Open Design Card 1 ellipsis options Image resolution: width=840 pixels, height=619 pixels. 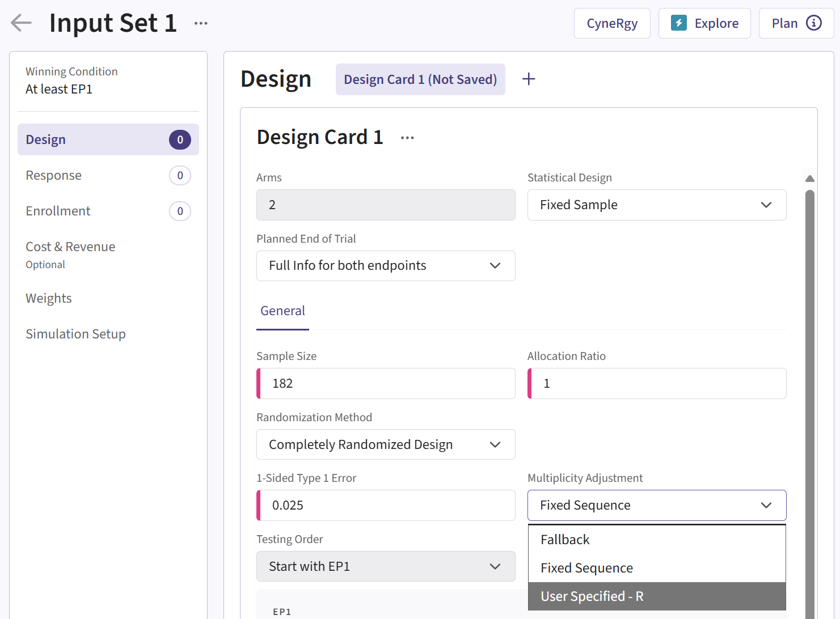click(x=407, y=138)
